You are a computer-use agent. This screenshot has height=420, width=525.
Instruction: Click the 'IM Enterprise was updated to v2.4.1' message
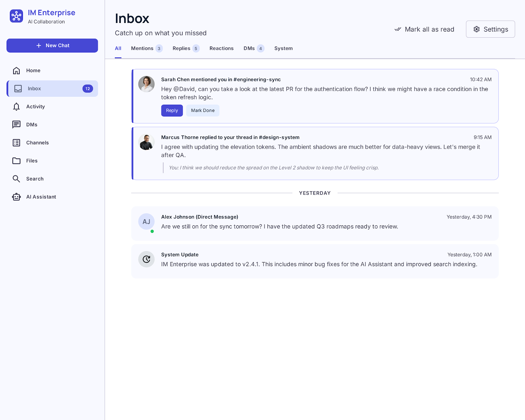point(319,264)
